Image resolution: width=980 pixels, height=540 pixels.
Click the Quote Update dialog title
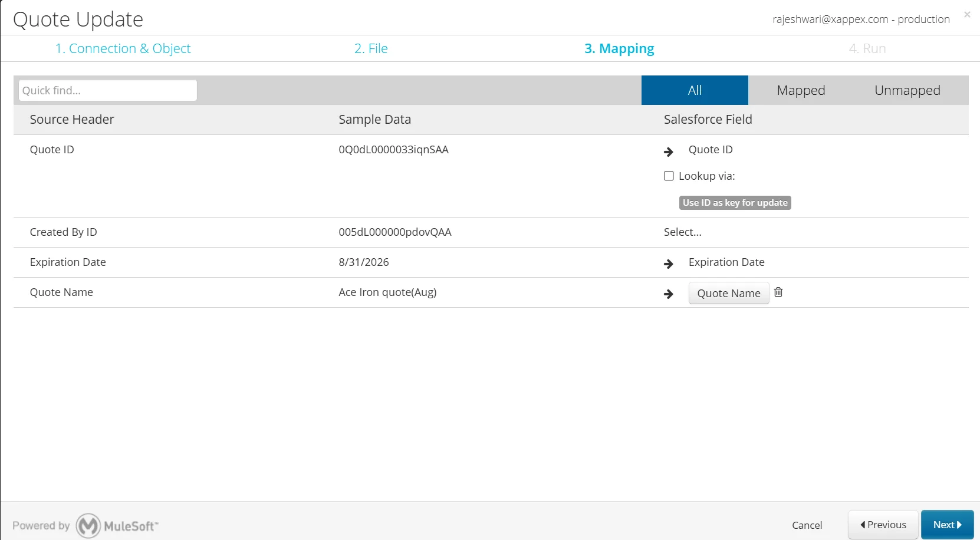point(78,19)
